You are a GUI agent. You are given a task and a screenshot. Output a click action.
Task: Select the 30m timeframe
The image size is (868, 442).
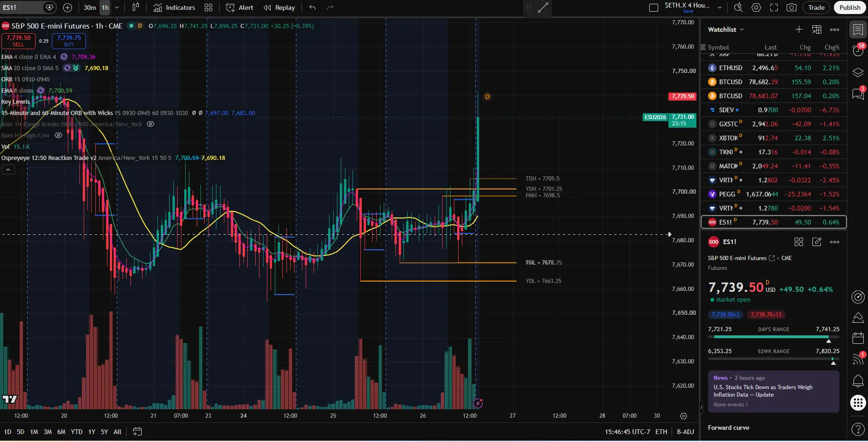90,7
